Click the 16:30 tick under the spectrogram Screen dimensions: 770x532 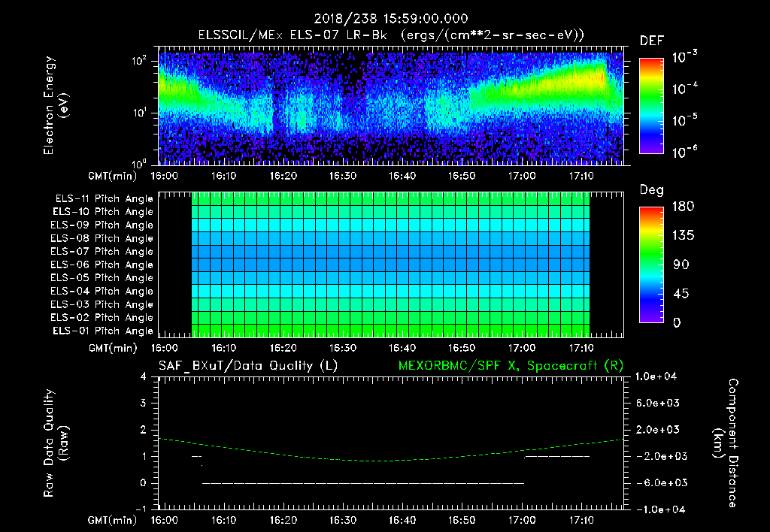pos(343,176)
